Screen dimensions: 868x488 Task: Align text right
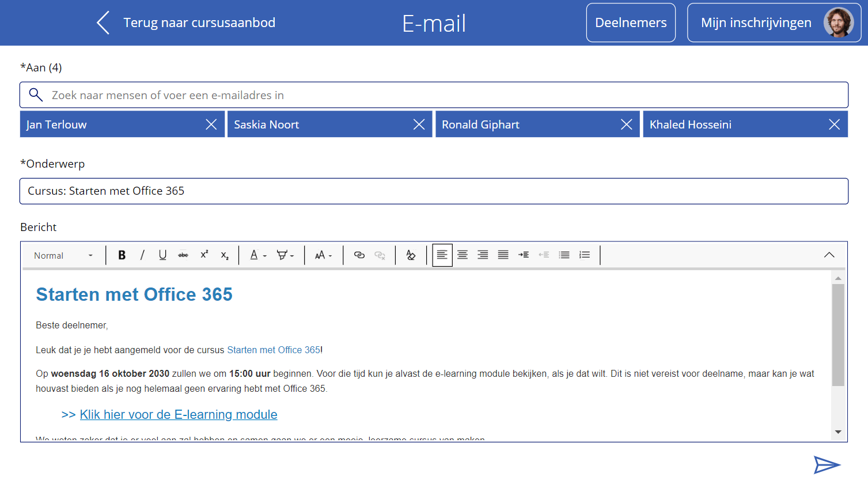[x=483, y=255]
